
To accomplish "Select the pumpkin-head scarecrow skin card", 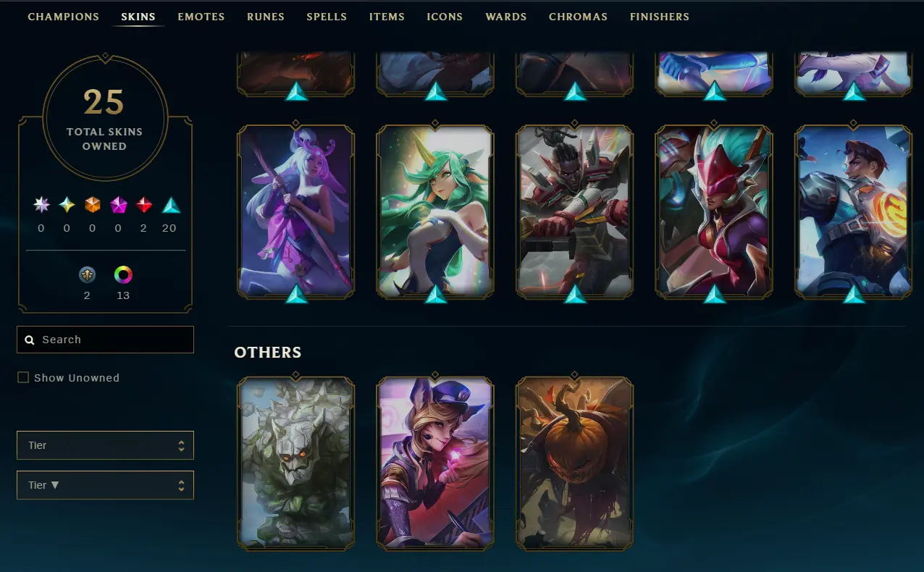I will tap(575, 463).
